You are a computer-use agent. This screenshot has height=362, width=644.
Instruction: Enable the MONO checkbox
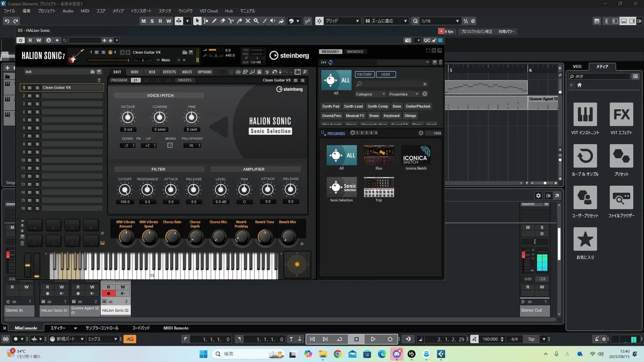click(170, 145)
